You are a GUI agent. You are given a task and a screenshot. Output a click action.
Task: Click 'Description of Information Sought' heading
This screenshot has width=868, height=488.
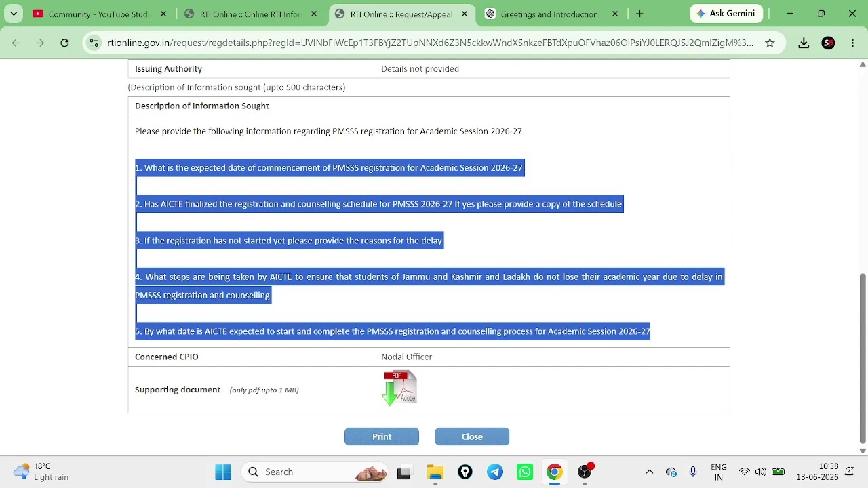201,106
